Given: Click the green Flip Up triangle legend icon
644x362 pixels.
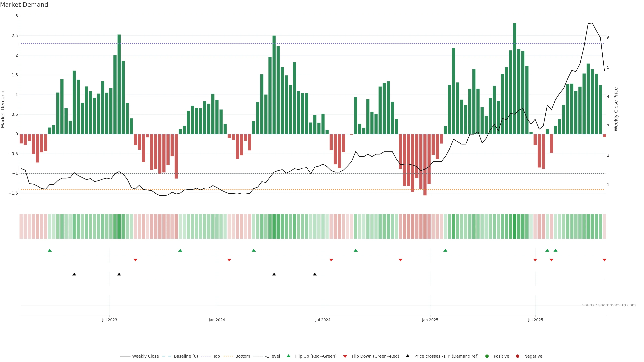Looking at the screenshot, I should [x=288, y=356].
